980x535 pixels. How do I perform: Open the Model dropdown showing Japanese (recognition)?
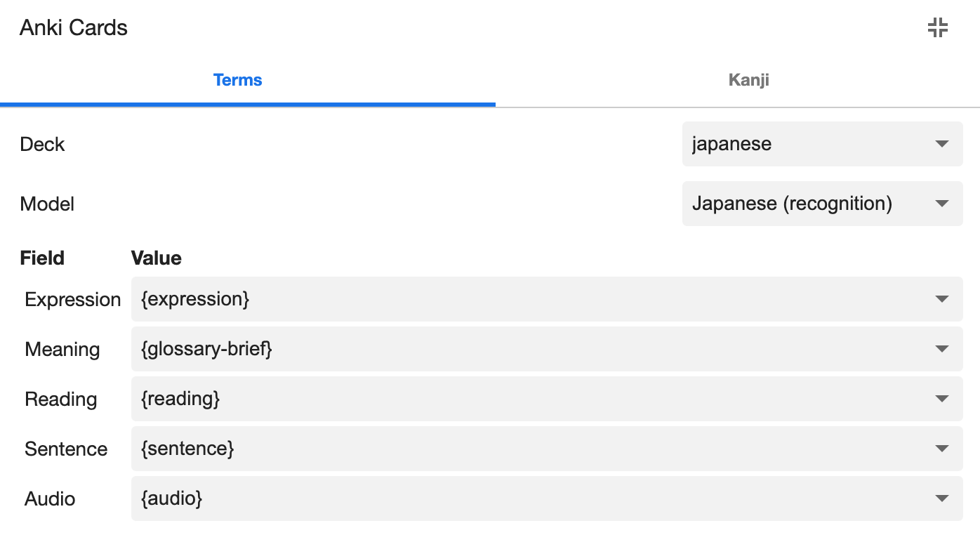(821, 204)
